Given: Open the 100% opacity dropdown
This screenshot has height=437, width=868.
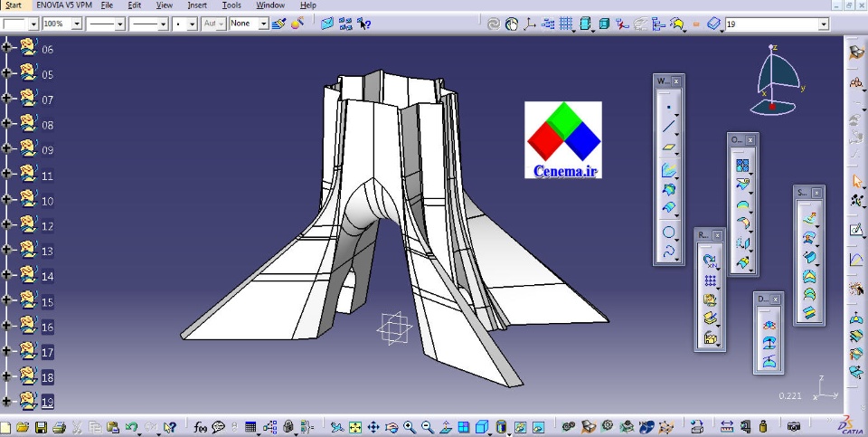Looking at the screenshot, I should pyautogui.click(x=77, y=24).
